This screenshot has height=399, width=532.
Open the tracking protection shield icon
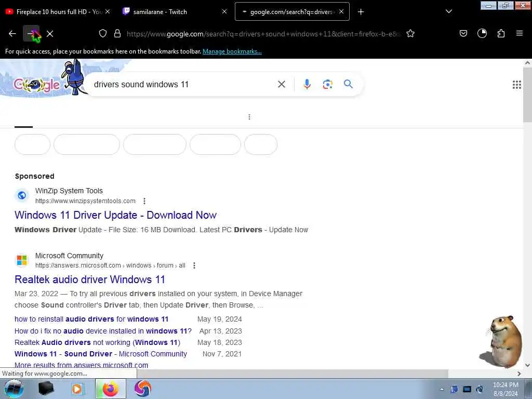[x=103, y=33]
